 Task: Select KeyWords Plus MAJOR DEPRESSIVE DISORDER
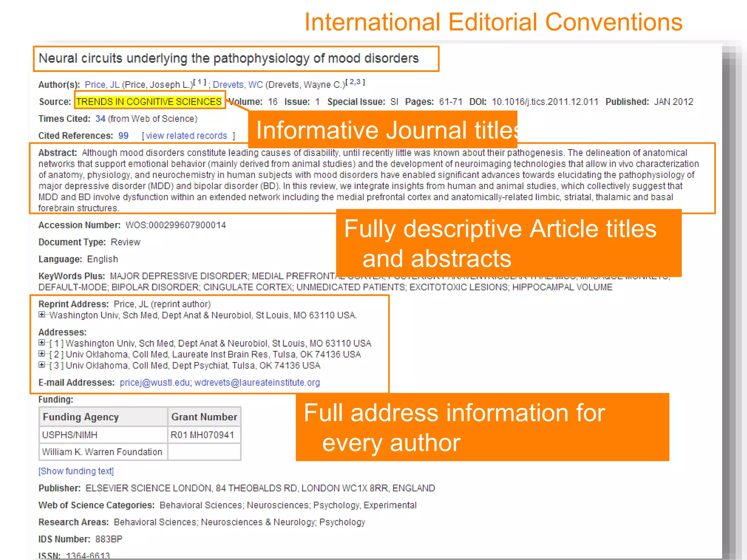click(179, 276)
